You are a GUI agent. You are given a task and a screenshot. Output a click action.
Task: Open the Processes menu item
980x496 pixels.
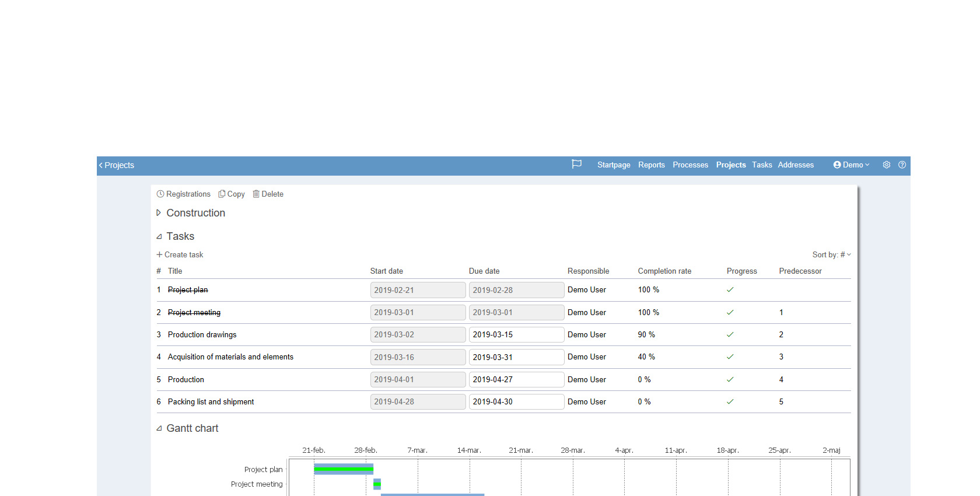(x=690, y=165)
